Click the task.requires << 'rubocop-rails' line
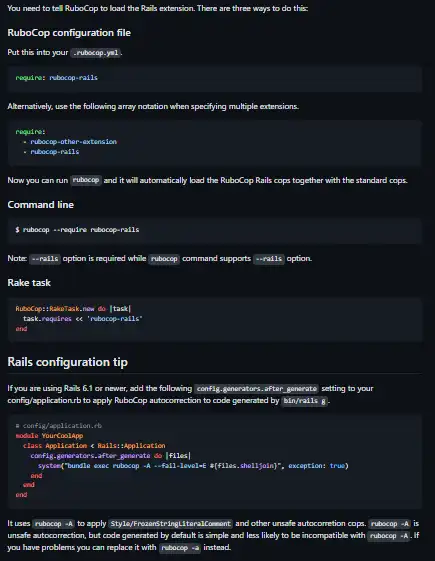The height and width of the screenshot is (561, 435). 83,318
